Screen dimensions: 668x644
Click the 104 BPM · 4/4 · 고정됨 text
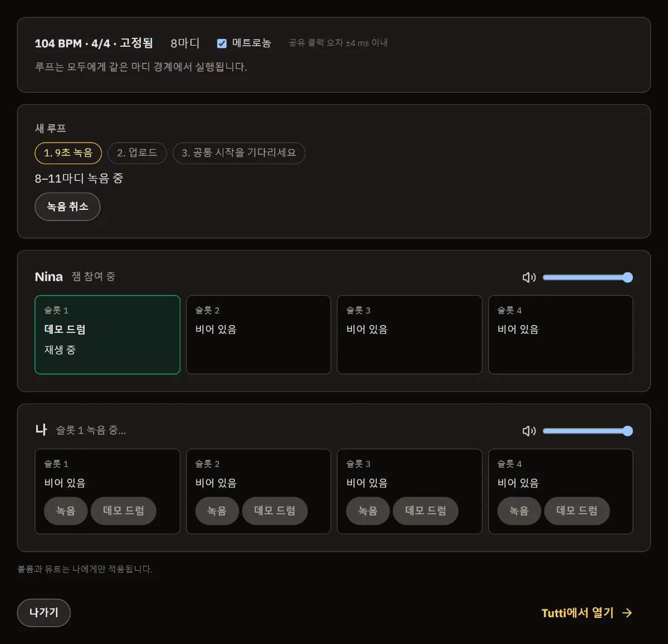[94, 43]
